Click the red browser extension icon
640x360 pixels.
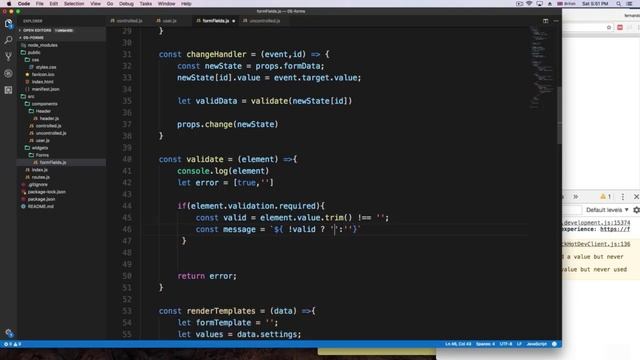(x=620, y=27)
